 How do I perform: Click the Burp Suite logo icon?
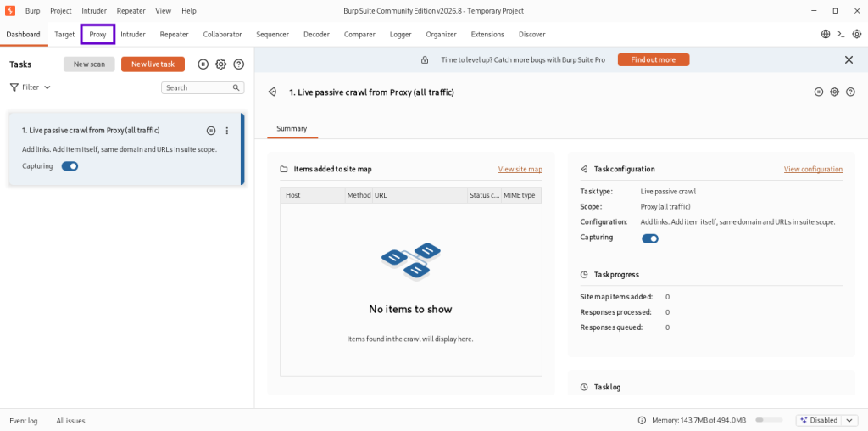point(10,10)
